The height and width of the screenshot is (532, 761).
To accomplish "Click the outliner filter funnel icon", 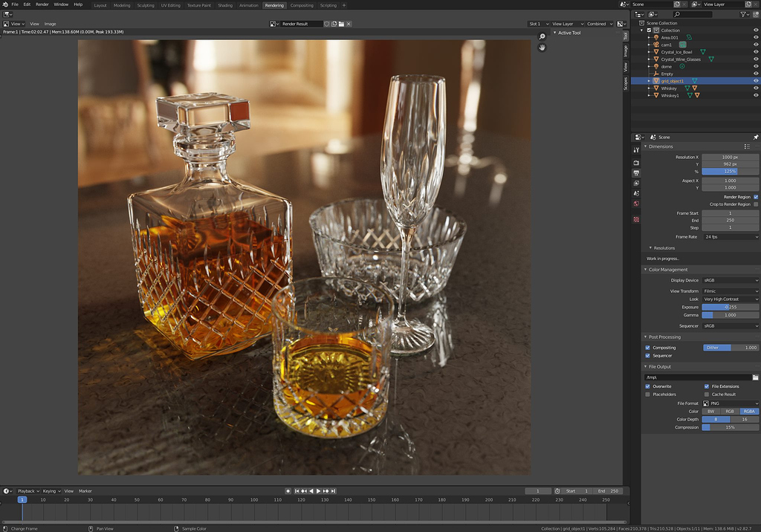I will click(744, 14).
